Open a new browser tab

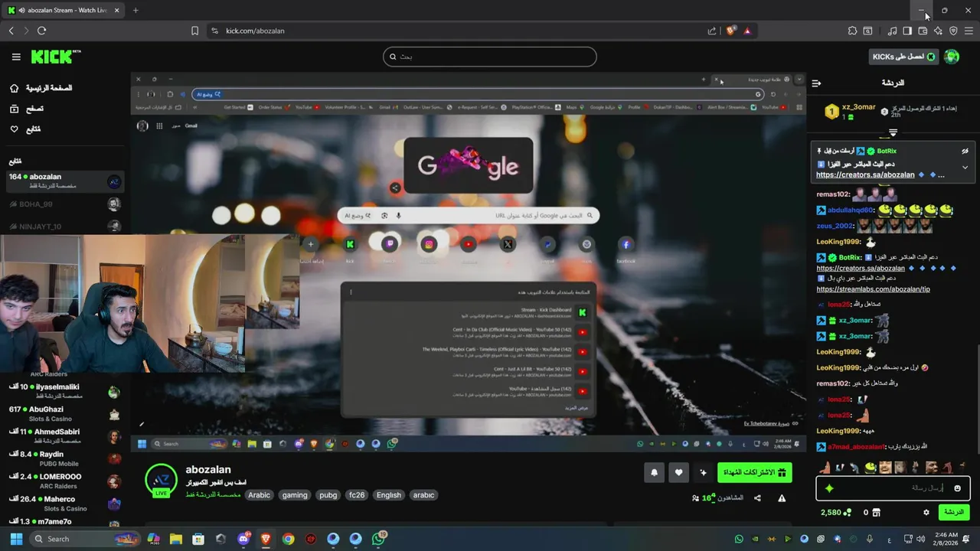coord(136,10)
